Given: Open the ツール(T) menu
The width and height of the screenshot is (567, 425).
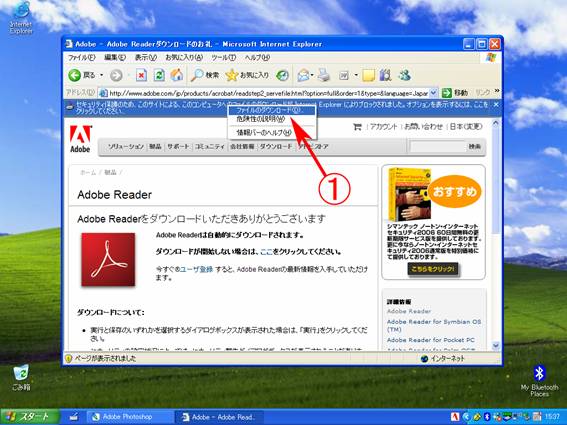Looking at the screenshot, I should point(223,58).
